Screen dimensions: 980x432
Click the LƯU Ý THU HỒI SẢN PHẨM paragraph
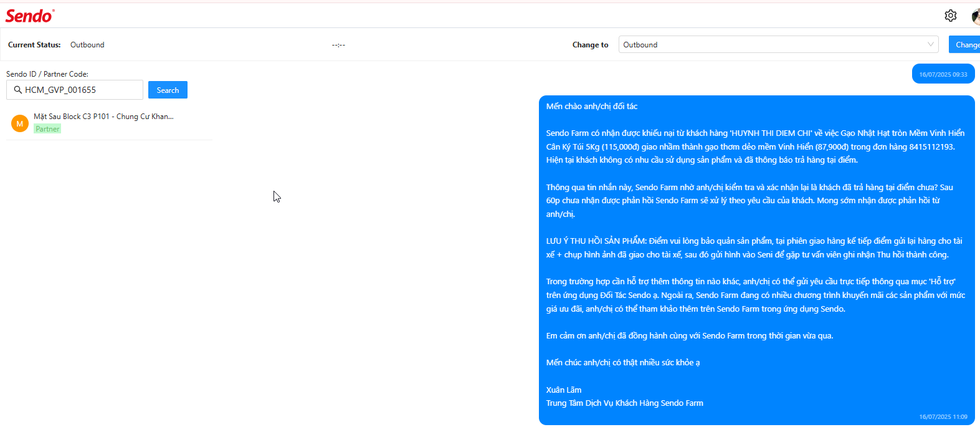(754, 247)
